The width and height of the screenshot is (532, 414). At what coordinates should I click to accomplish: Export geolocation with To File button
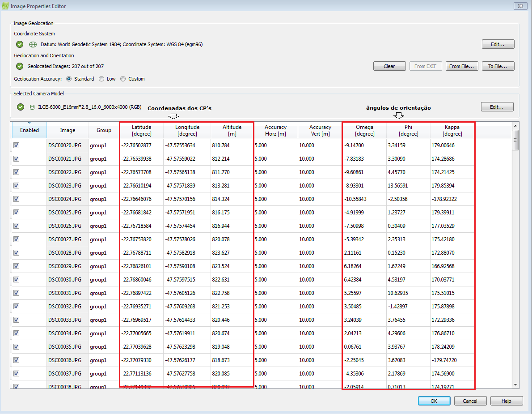pos(498,66)
